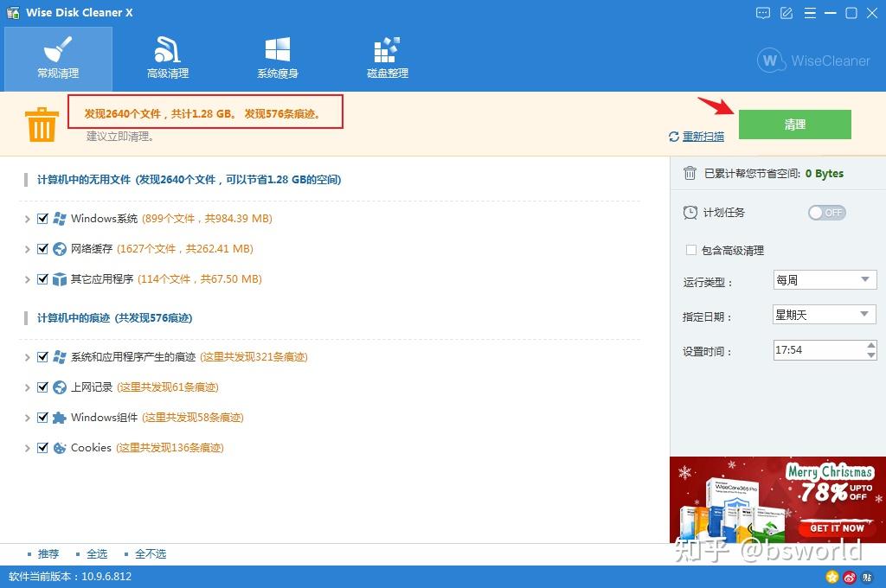The width and height of the screenshot is (886, 588).
Task: Open the 系统瘦身 tab
Action: pos(277,56)
